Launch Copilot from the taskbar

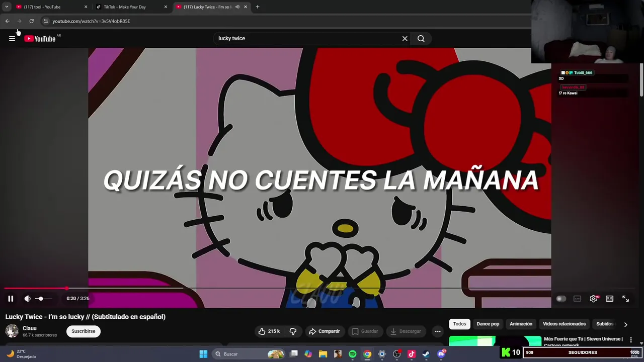click(308, 354)
